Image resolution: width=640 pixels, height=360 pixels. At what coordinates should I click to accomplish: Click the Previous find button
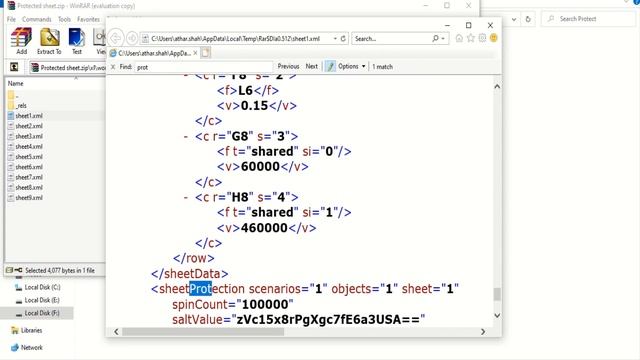(288, 66)
